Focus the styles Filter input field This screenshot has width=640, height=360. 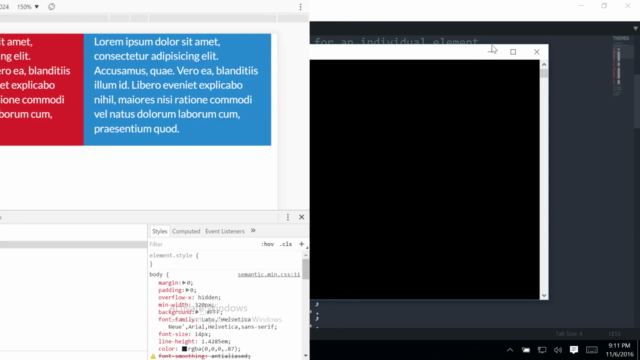tap(202, 244)
